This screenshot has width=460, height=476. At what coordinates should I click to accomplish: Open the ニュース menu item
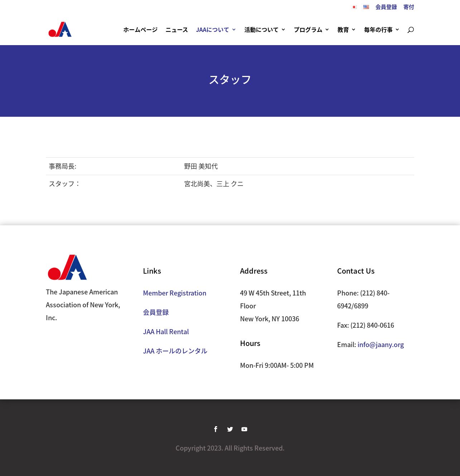click(177, 30)
